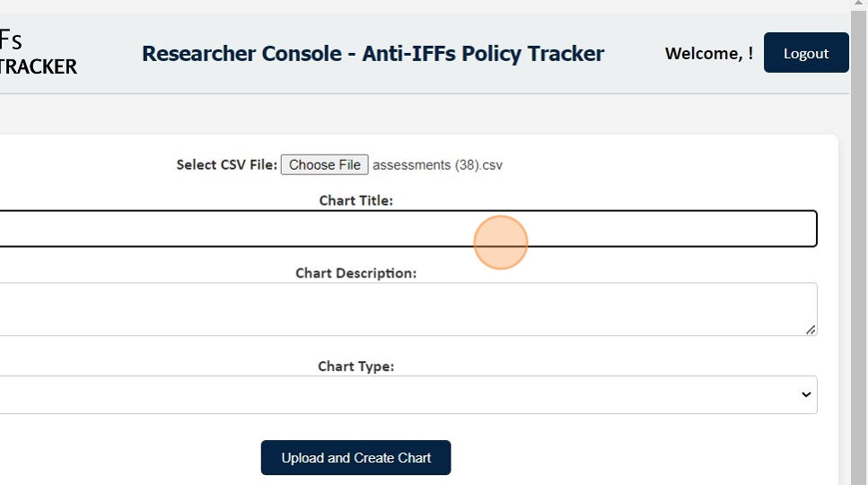
Task: Click the "Select CSV File:" label
Action: pos(226,165)
